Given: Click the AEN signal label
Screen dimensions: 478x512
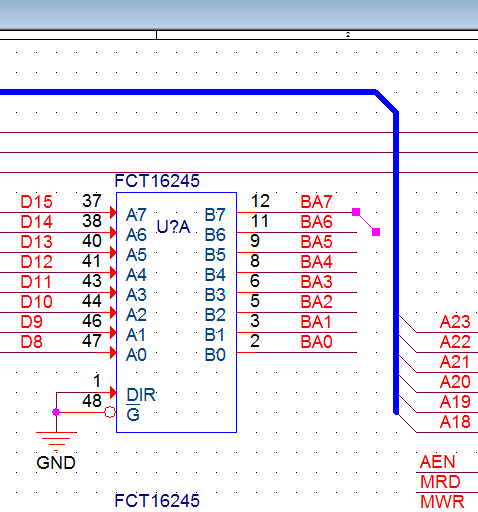Looking at the screenshot, I should point(437,462).
